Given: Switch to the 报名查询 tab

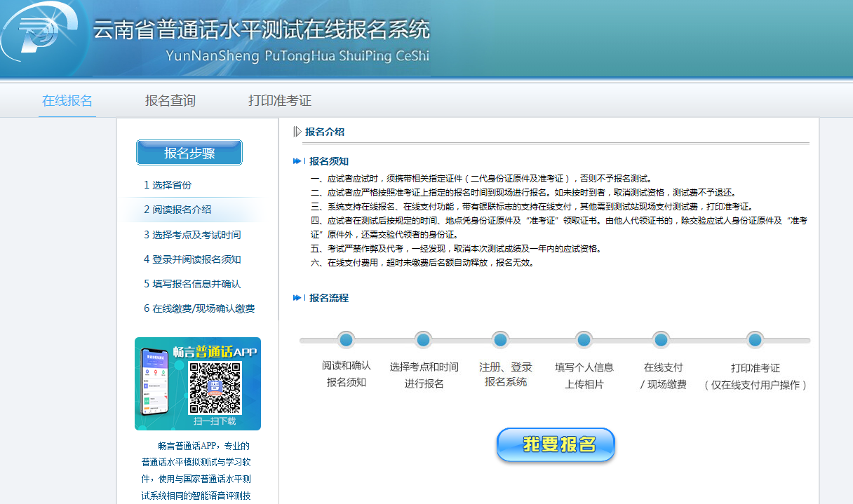Looking at the screenshot, I should coord(170,100).
